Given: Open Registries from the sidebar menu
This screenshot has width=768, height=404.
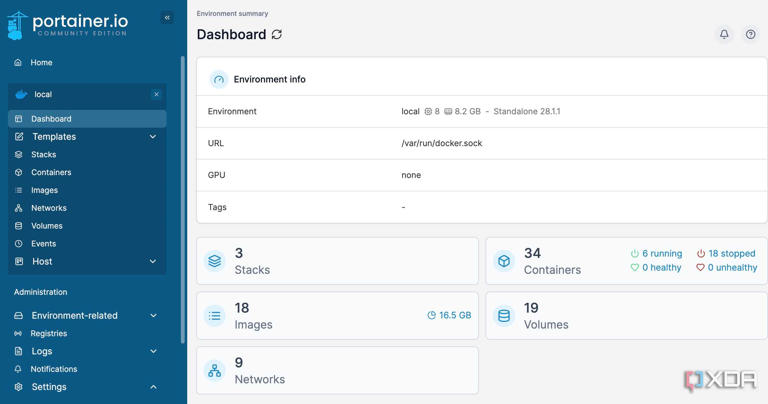Looking at the screenshot, I should tap(48, 333).
